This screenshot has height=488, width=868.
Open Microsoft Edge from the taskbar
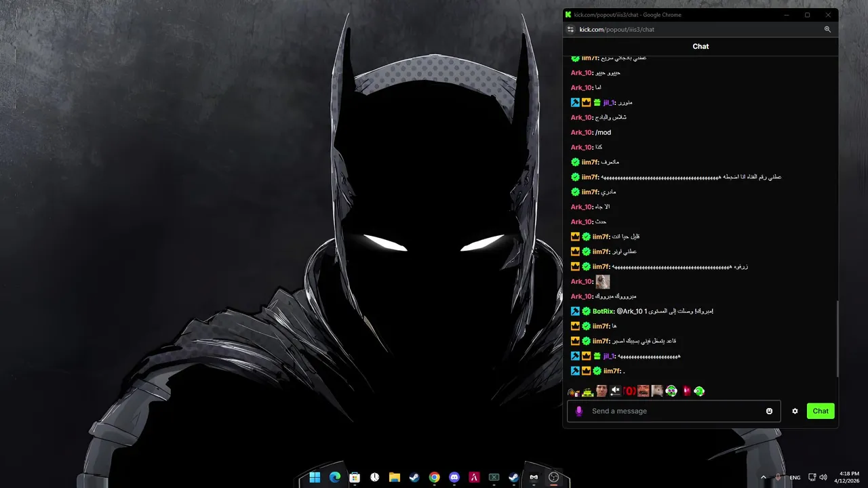334,477
